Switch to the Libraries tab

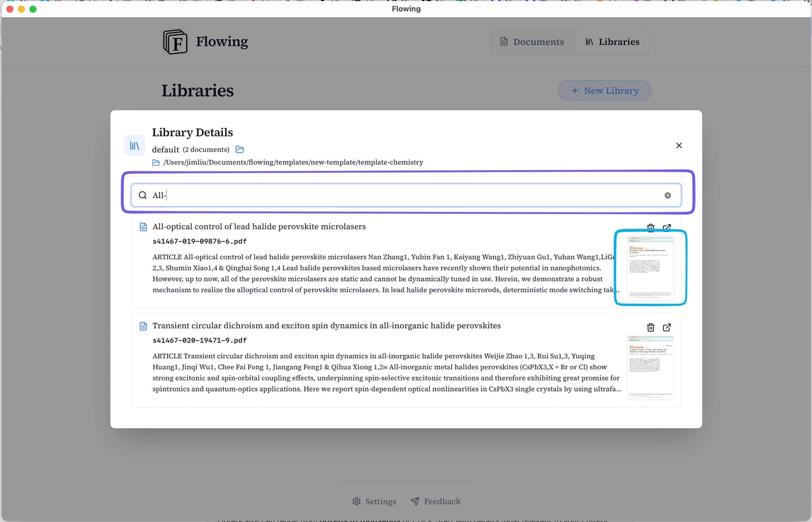tap(612, 42)
